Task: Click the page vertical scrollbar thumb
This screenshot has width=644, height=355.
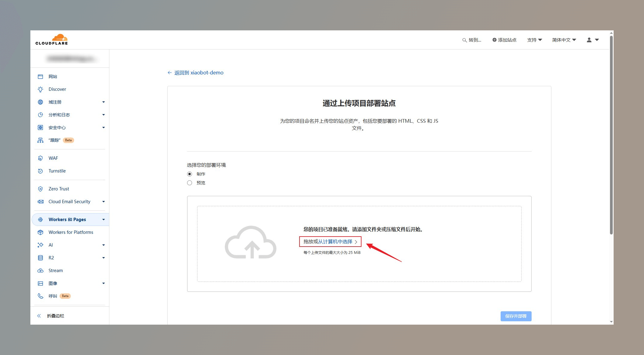Action: click(x=611, y=135)
